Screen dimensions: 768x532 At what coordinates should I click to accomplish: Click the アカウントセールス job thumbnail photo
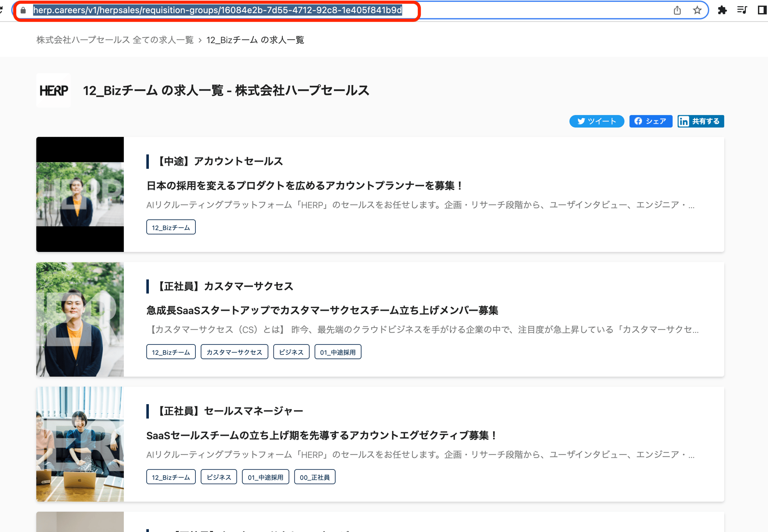[80, 194]
